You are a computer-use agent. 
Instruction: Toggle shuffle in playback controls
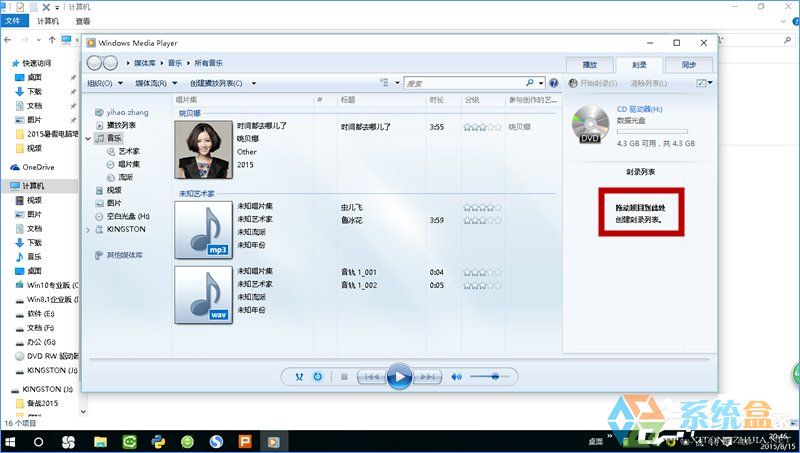[299, 377]
